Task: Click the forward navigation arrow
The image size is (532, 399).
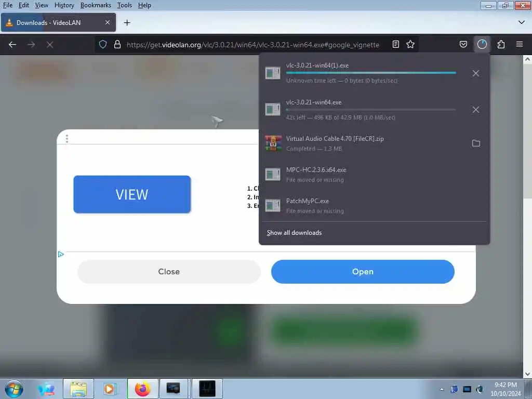Action: [x=31, y=45]
